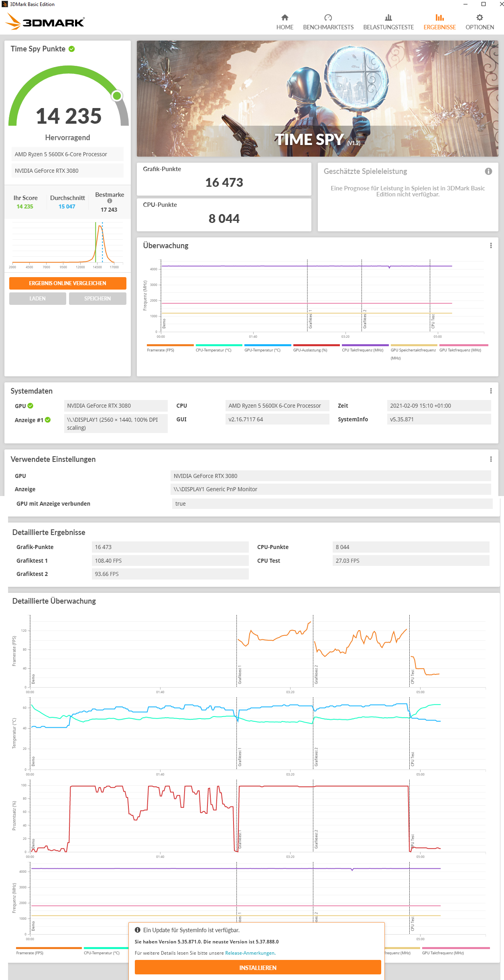Click the 14 235 Time Spy score
504x980 pixels.
click(69, 116)
